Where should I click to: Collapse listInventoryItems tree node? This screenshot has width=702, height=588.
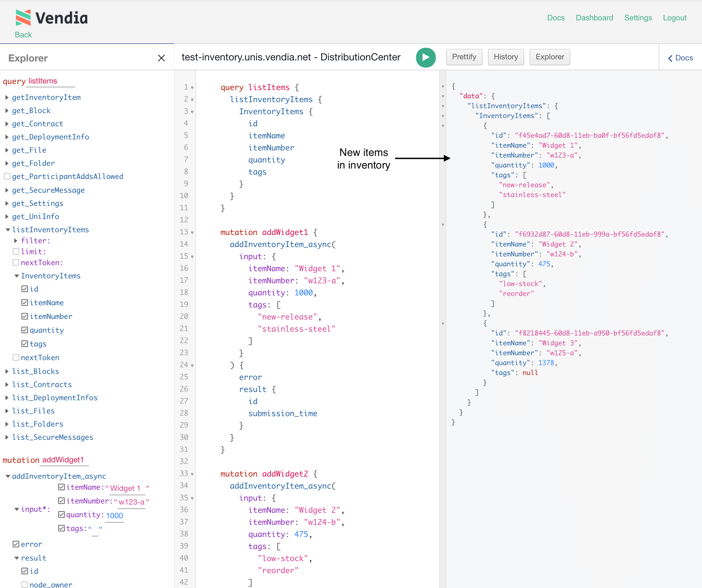point(7,230)
